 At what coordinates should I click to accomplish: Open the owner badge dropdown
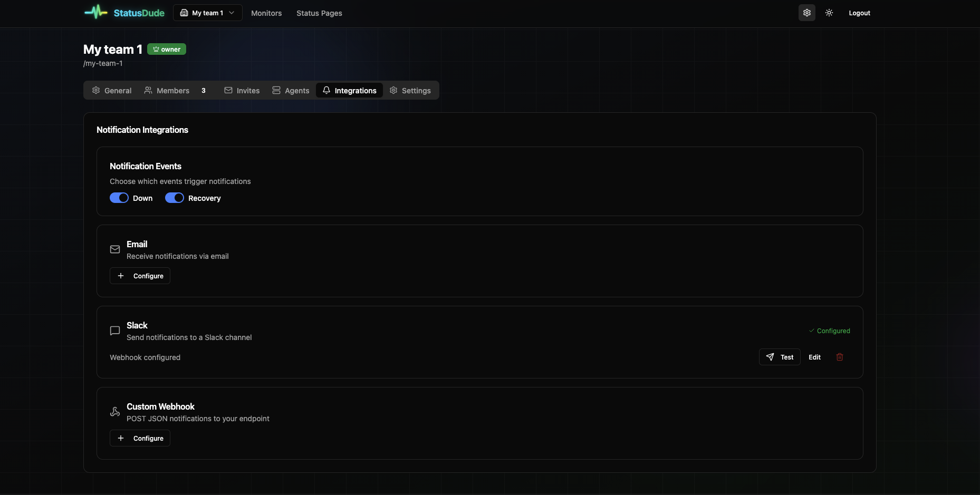point(166,49)
